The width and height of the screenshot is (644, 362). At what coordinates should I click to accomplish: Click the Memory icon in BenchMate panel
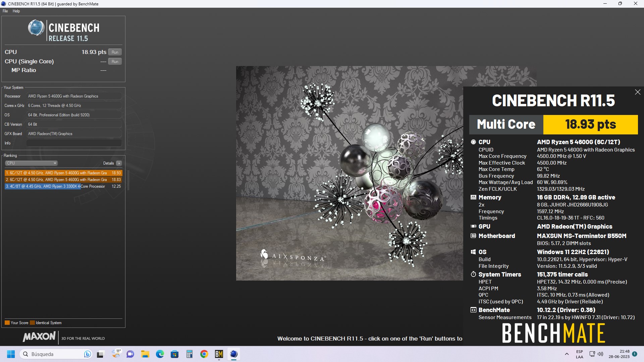[473, 197]
